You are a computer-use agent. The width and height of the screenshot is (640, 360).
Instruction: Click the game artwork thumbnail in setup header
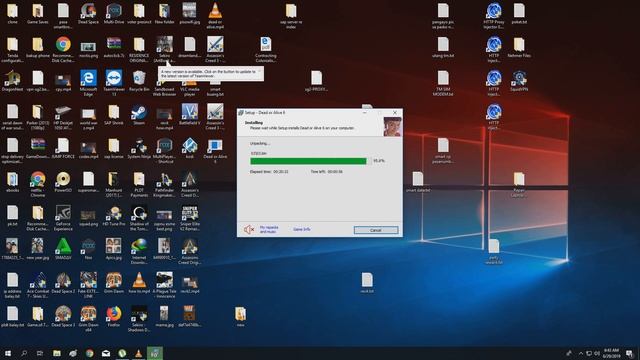coord(392,127)
